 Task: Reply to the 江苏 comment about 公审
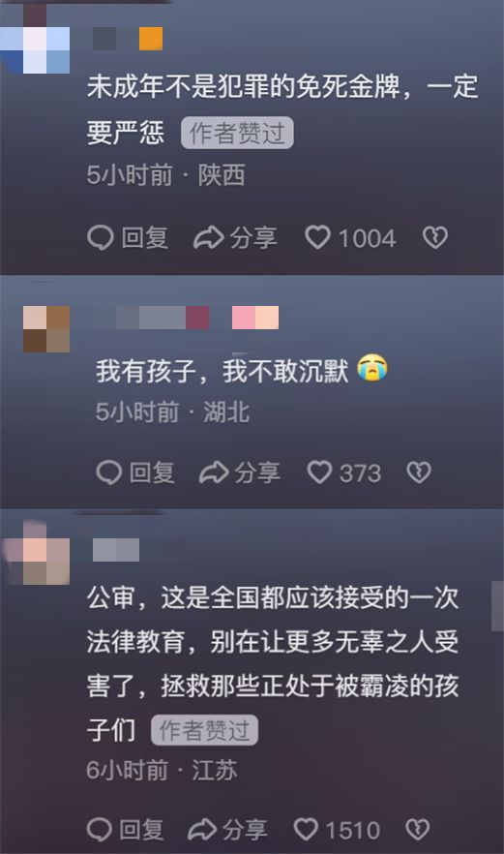click(125, 830)
